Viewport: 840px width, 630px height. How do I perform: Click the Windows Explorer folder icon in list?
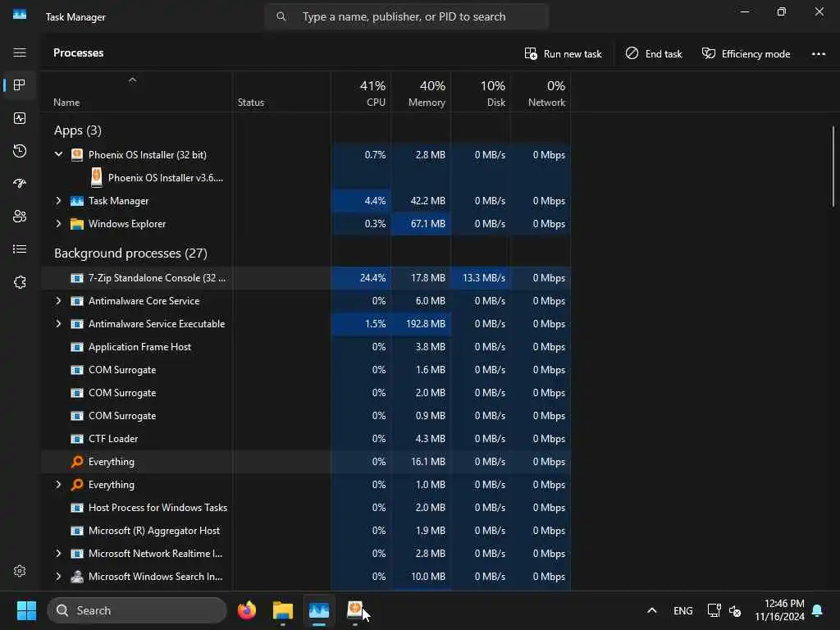tap(77, 224)
